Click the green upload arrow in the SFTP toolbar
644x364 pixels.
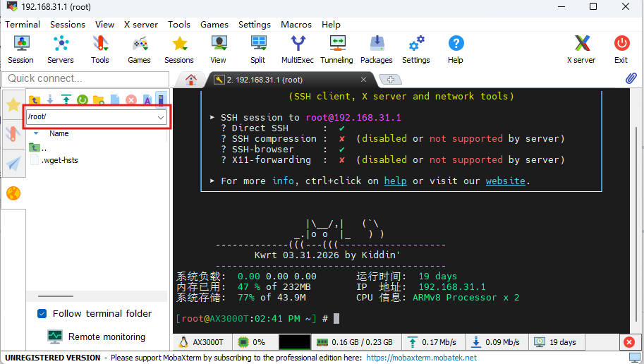coord(66,99)
